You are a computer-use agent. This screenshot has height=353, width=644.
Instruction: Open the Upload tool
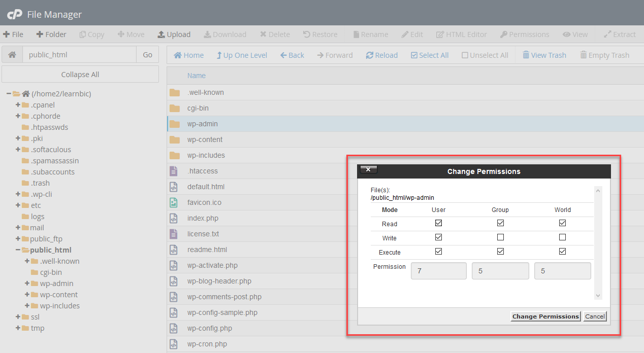click(174, 34)
